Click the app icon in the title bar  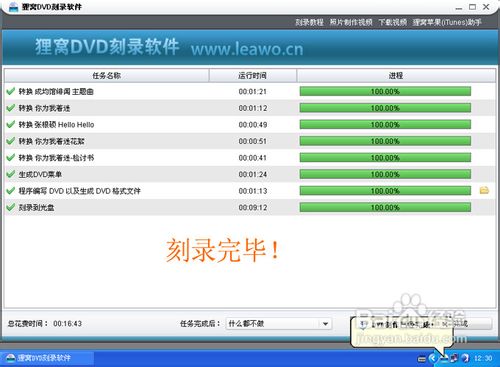coord(13,7)
